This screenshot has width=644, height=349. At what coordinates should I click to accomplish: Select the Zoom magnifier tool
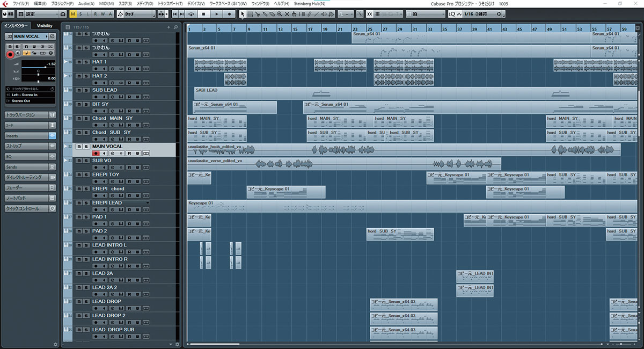point(279,13)
